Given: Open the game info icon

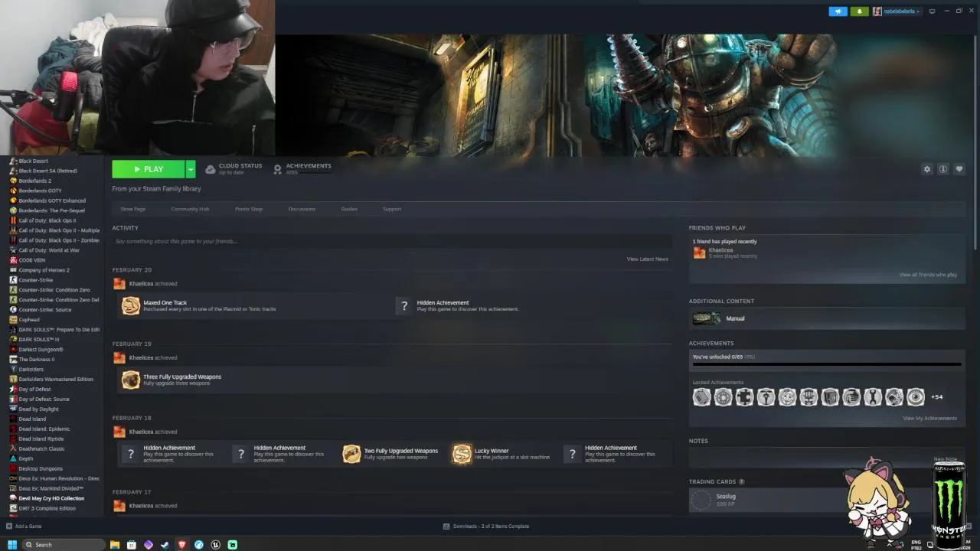Looking at the screenshot, I should tap(943, 169).
